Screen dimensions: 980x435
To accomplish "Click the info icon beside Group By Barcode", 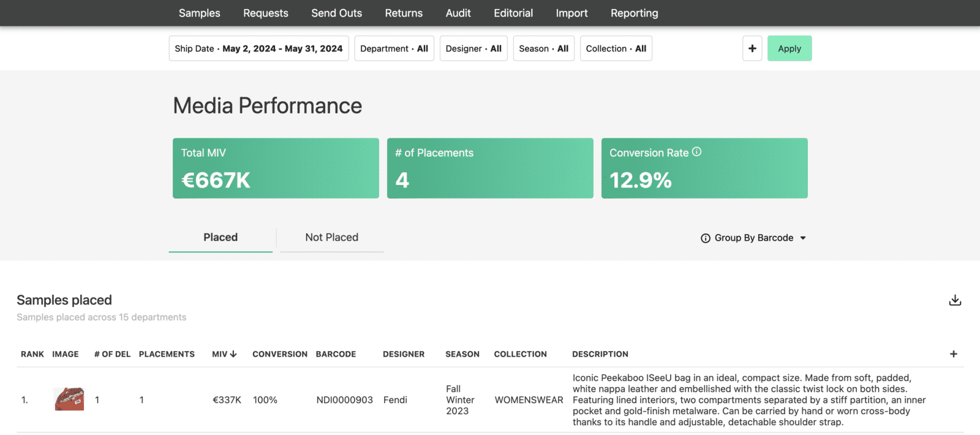I will (x=706, y=238).
